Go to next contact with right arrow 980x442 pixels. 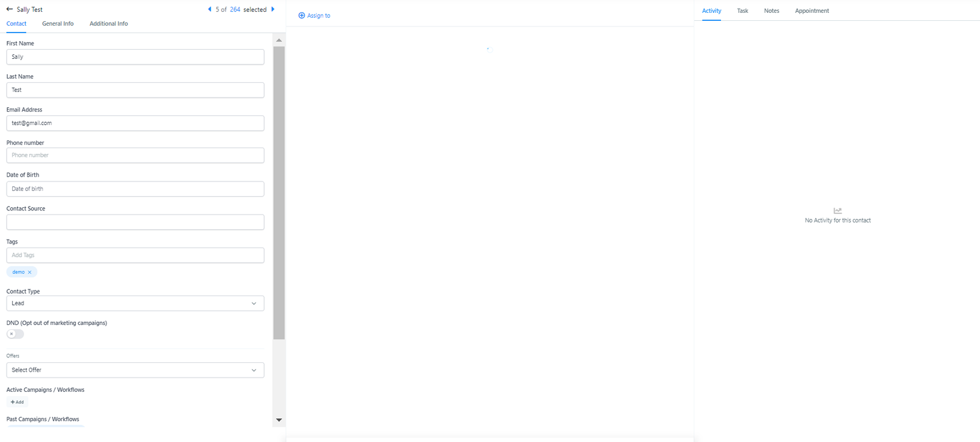click(273, 9)
